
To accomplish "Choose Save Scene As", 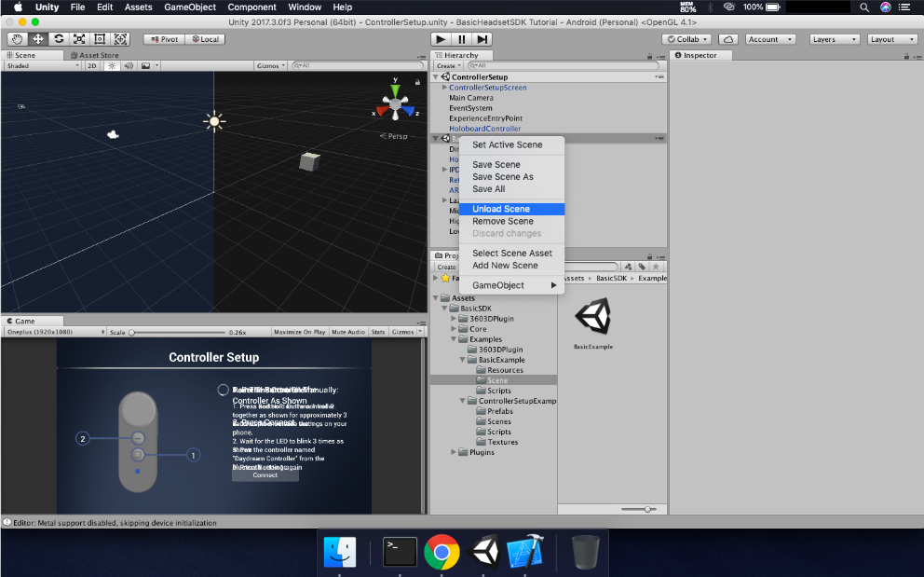I will click(511, 176).
